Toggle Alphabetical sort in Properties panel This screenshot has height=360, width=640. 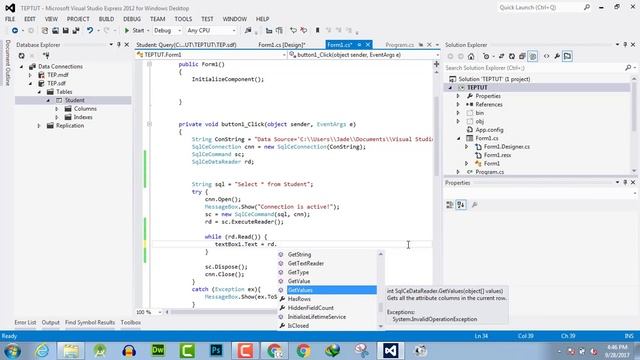pos(461,205)
